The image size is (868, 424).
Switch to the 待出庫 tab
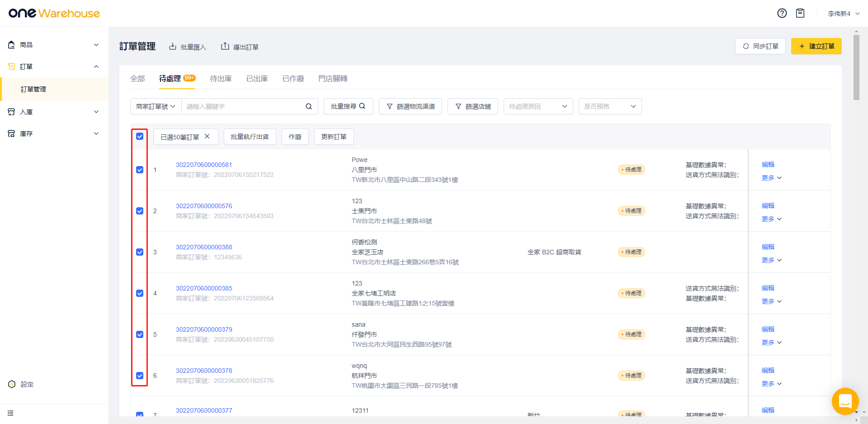click(x=221, y=79)
